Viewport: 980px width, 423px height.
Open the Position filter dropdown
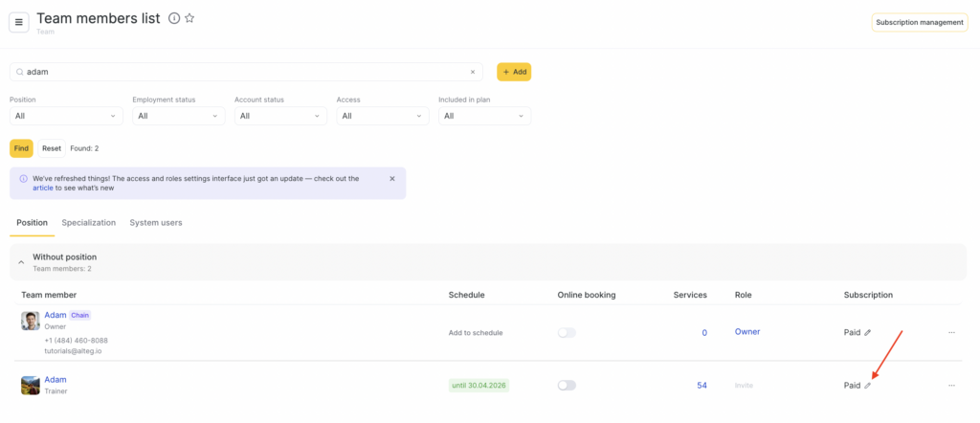pos(66,116)
